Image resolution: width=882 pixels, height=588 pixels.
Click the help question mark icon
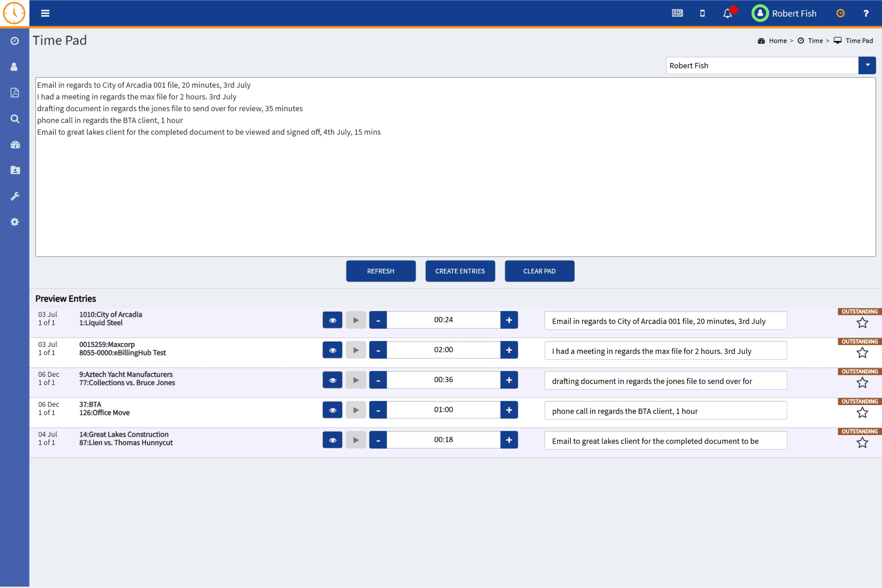(x=866, y=13)
